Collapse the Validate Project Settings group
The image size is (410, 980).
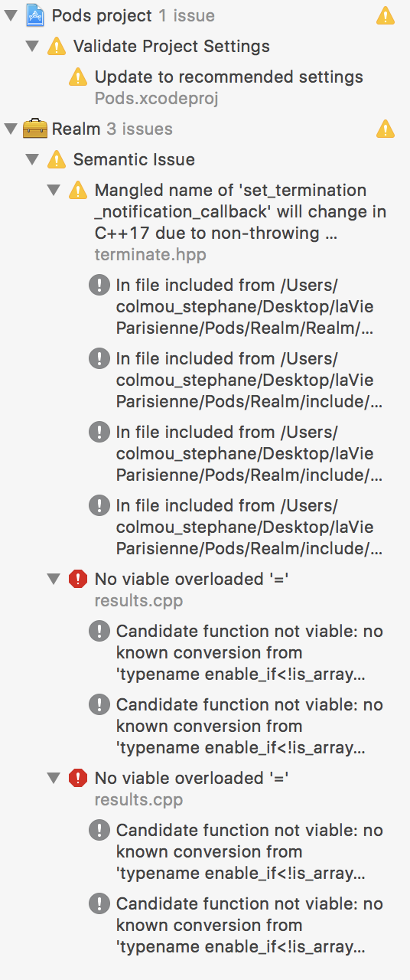tap(32, 46)
